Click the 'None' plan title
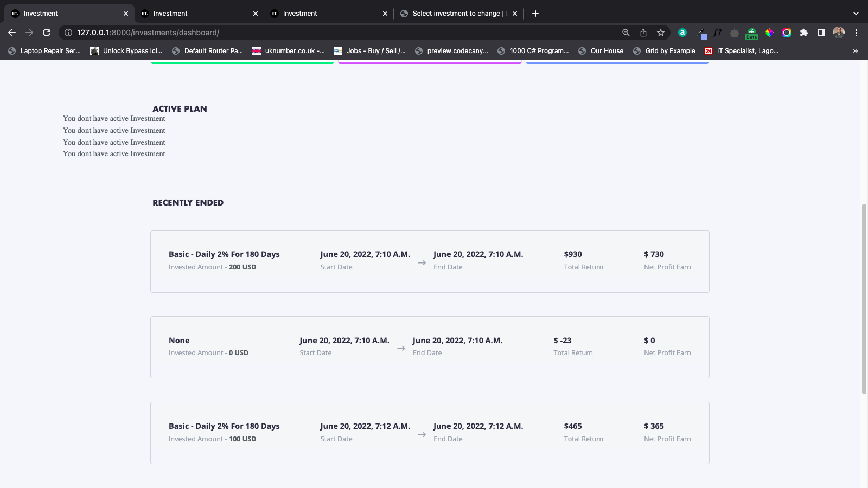868x488 pixels. [x=179, y=341]
